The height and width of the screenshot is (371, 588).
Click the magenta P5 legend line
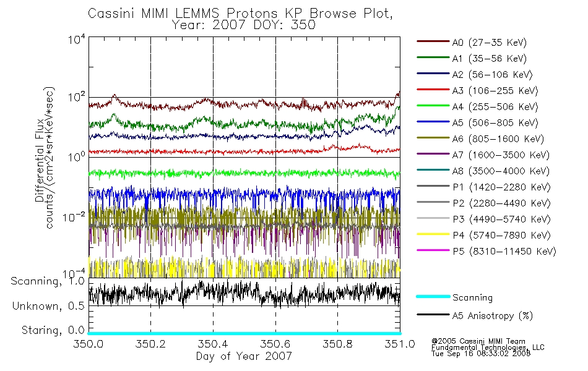point(433,250)
